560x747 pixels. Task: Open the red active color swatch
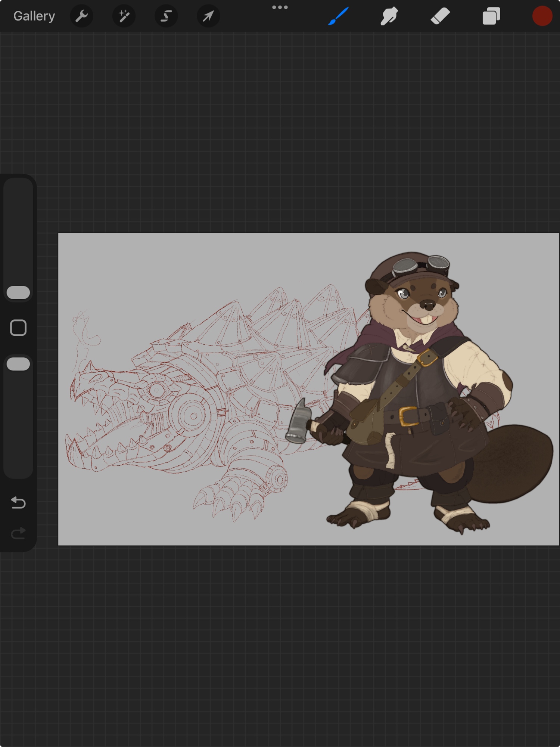click(x=542, y=16)
